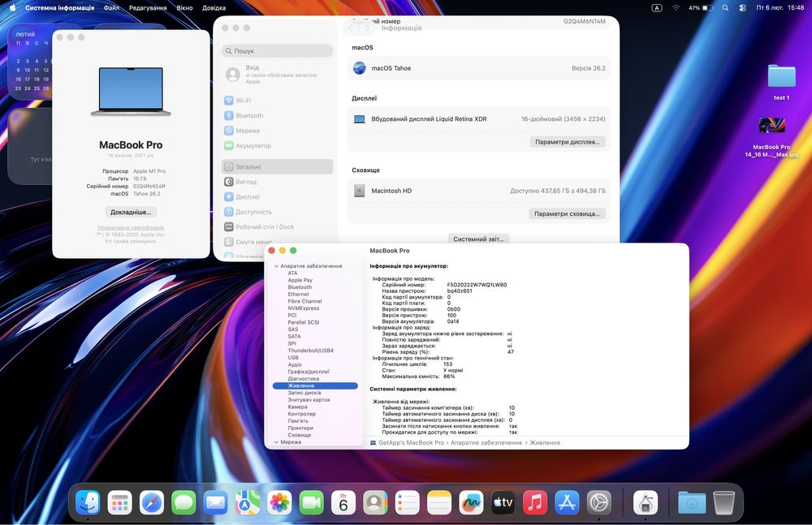Image resolution: width=812 pixels, height=525 pixels.
Task: Open Finder from the Dock
Action: tap(88, 503)
